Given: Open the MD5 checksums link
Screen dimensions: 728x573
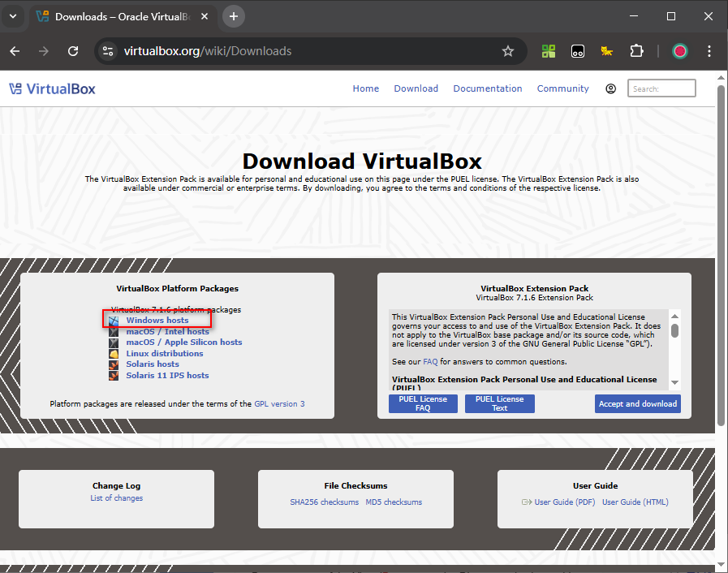Looking at the screenshot, I should coord(394,502).
